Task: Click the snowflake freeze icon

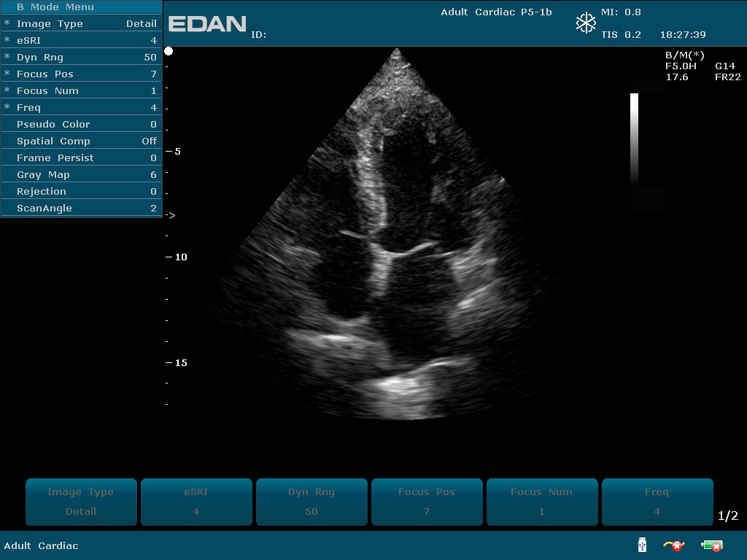Action: [586, 23]
